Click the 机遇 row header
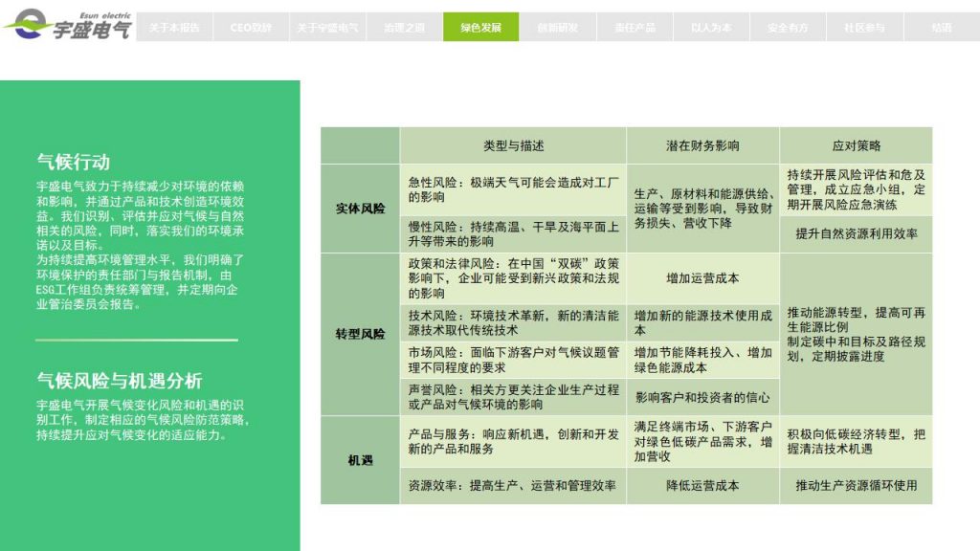This screenshot has height=551, width=980. pos(360,460)
